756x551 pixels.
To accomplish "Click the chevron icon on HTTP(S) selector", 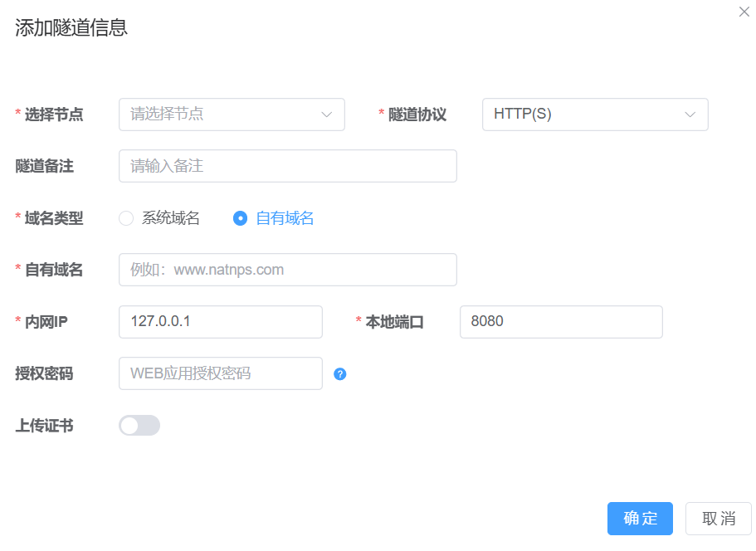I will [x=691, y=115].
